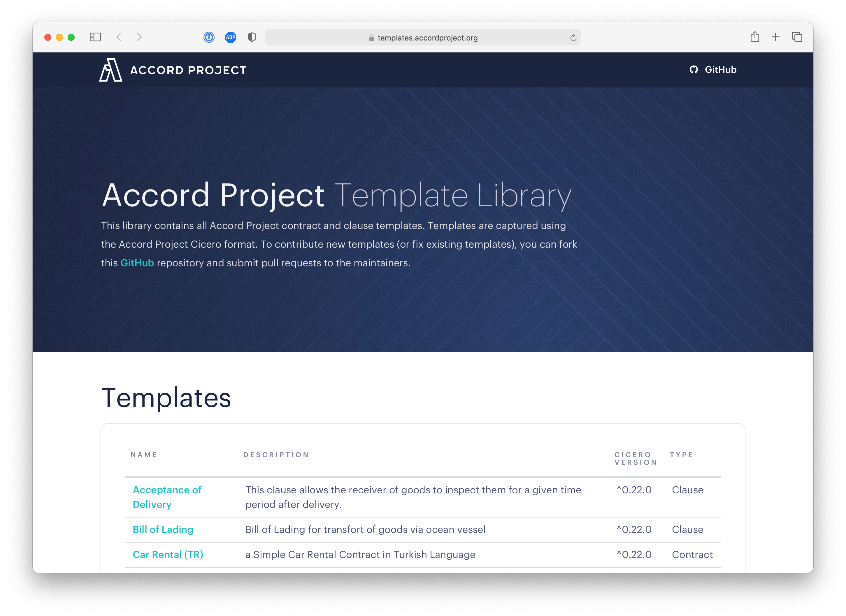
Task: Open a new tab with the plus icon
Action: pos(775,37)
